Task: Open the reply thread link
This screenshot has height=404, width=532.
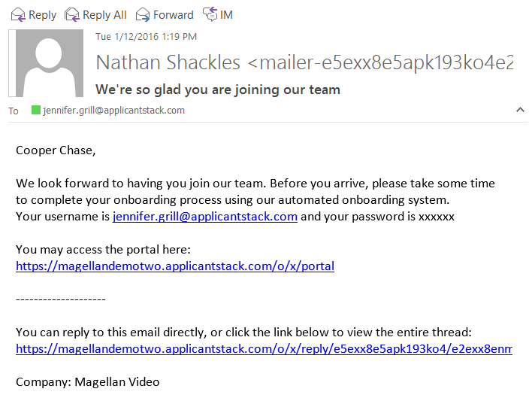Action: click(263, 348)
